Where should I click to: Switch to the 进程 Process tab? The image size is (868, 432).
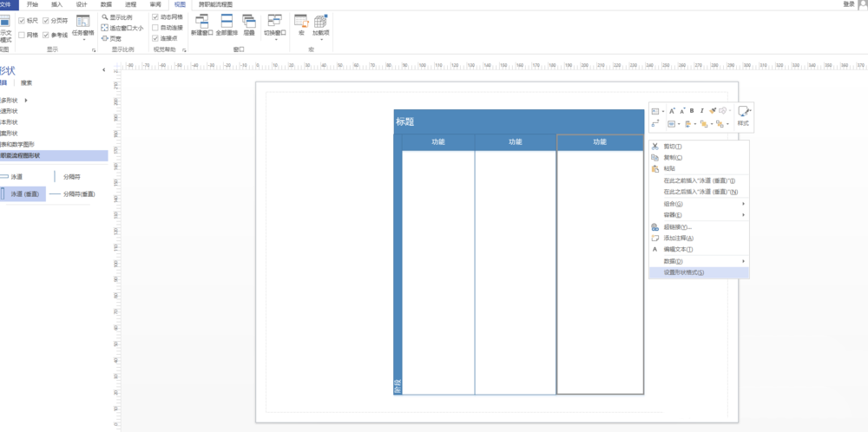[131, 4]
